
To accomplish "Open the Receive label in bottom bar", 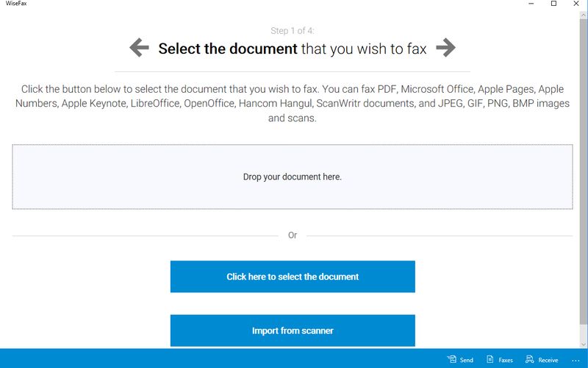I will coord(548,360).
